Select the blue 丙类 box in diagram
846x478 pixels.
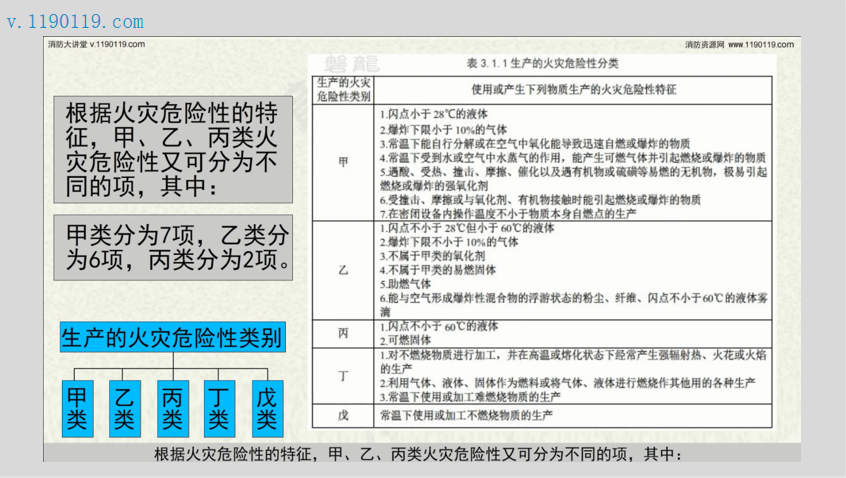pyautogui.click(x=173, y=408)
